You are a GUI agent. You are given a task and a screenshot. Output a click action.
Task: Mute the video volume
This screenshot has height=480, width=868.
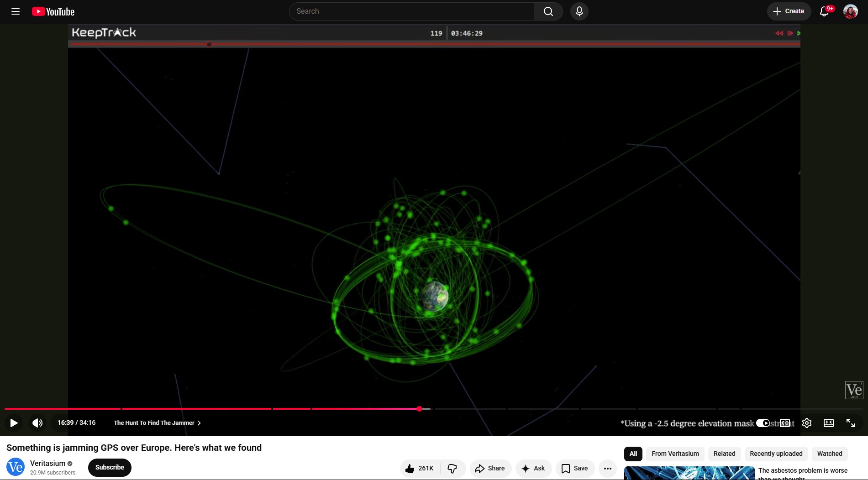pyautogui.click(x=37, y=423)
